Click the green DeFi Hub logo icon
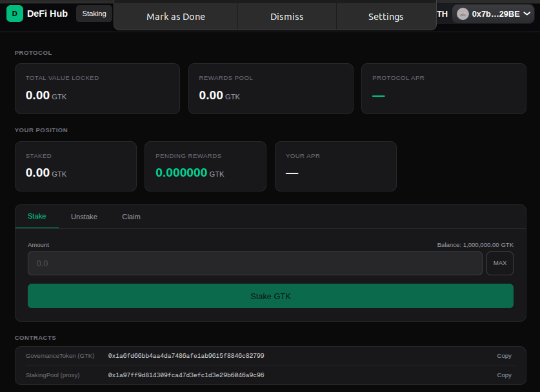The height and width of the screenshot is (392, 540). (x=14, y=14)
